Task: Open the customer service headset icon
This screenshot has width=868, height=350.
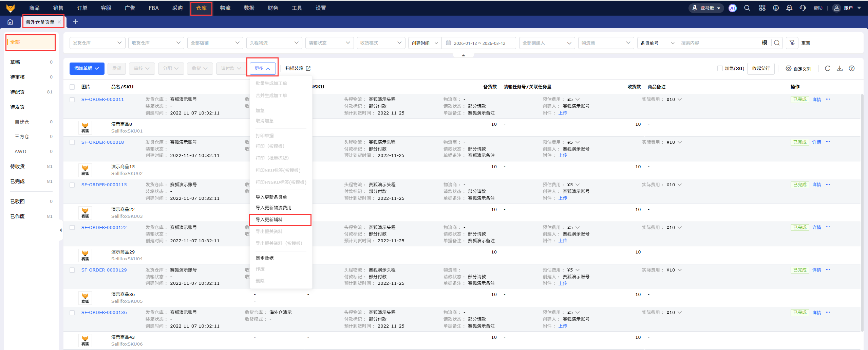Action: coord(803,8)
